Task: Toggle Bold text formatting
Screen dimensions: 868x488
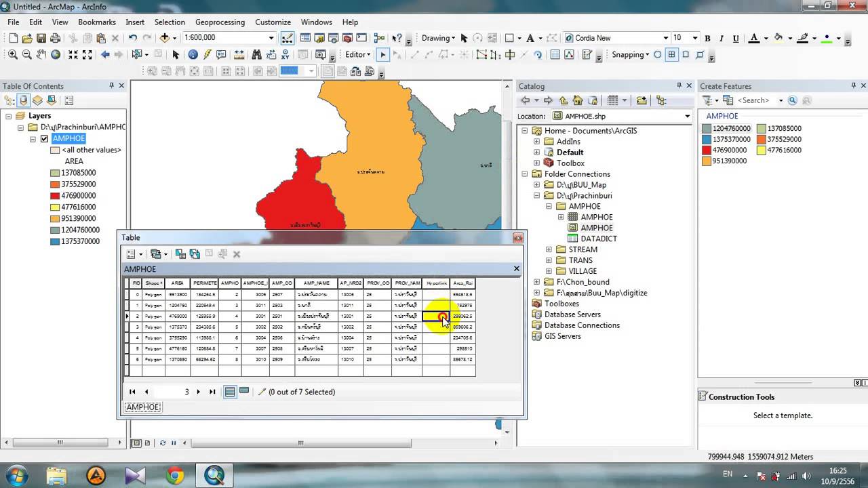Action: 708,38
